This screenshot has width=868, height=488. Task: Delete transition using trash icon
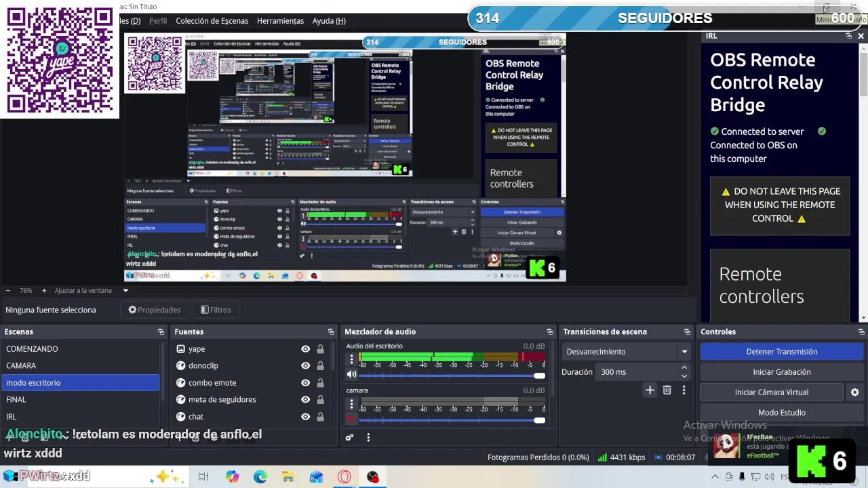coord(667,390)
